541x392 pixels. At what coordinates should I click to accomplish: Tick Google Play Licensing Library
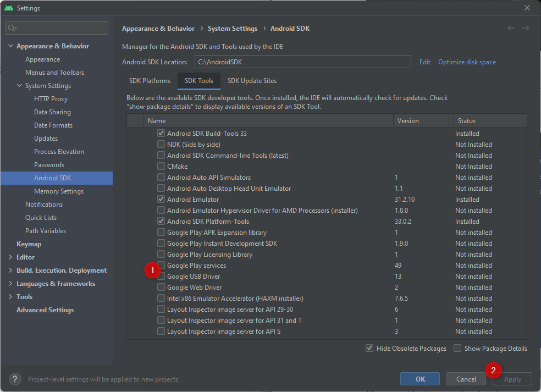161,254
